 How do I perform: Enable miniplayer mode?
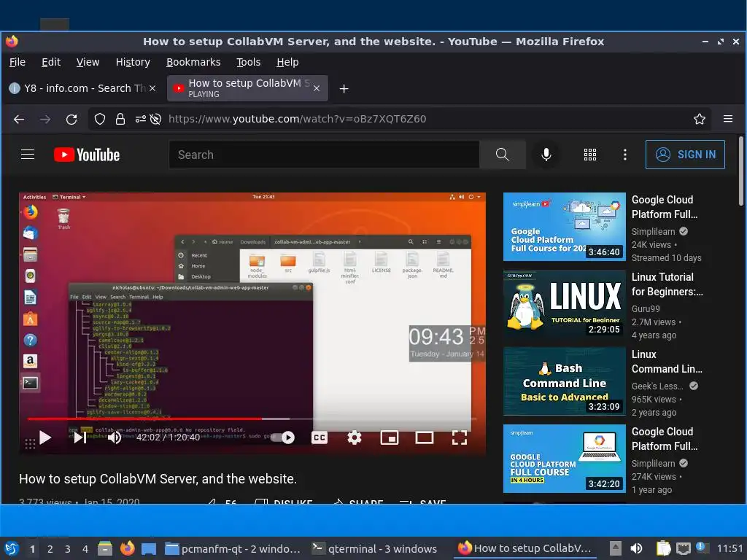click(390, 437)
